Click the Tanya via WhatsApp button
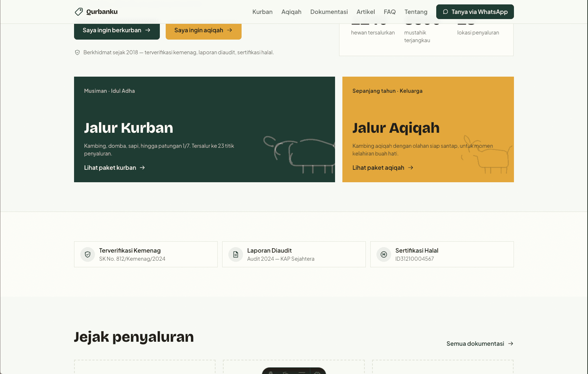Viewport: 588px width, 374px height. tap(475, 12)
